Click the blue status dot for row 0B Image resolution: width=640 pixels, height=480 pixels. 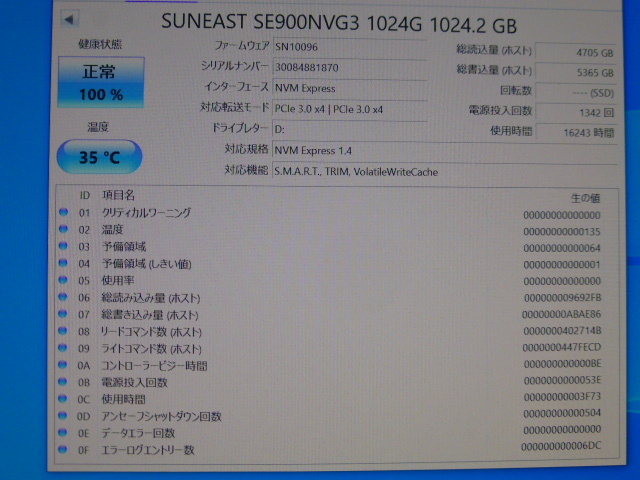tap(62, 382)
